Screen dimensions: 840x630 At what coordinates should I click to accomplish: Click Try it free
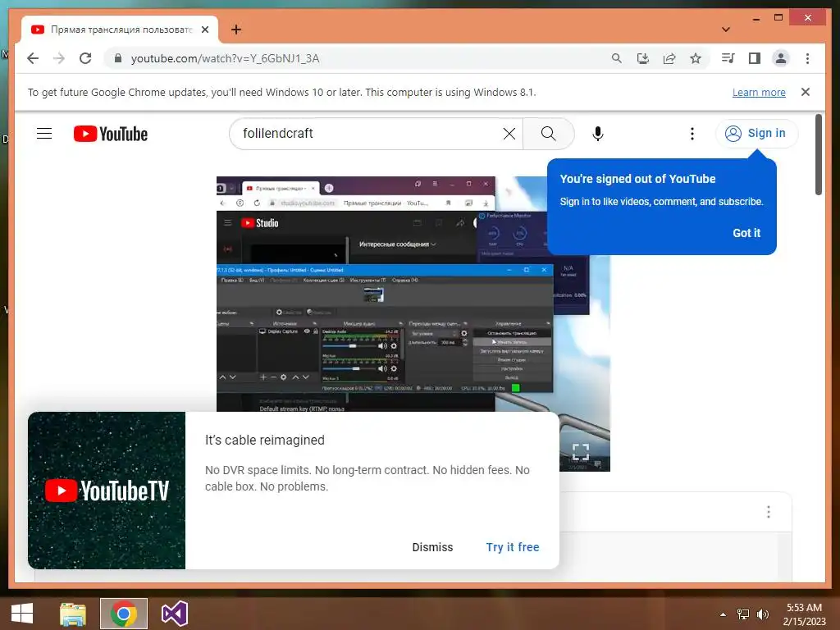tap(513, 547)
